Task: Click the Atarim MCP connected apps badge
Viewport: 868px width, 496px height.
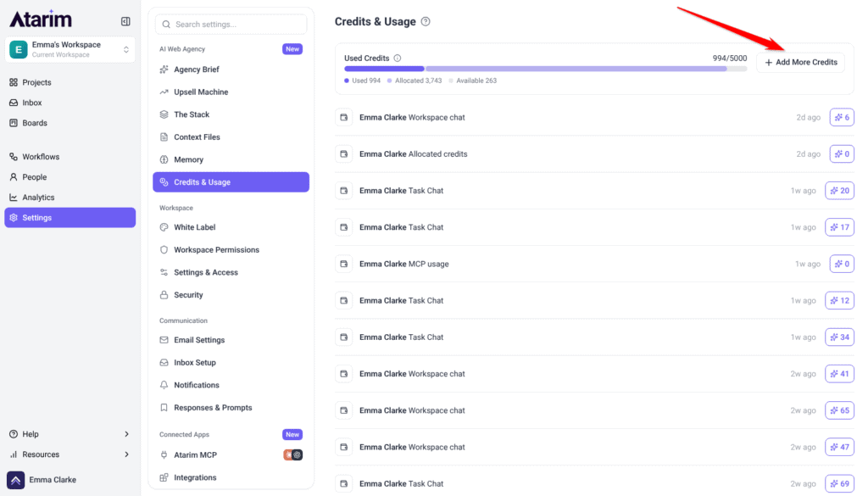Action: click(292, 455)
